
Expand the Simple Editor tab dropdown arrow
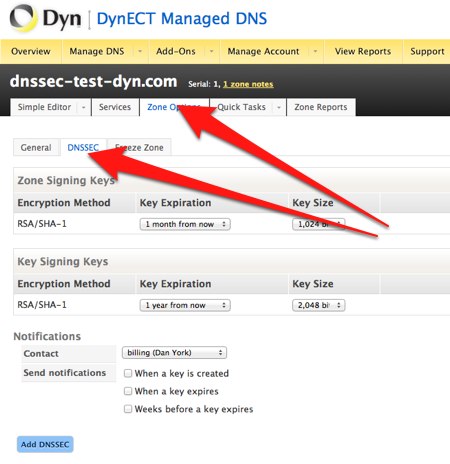tap(83, 107)
